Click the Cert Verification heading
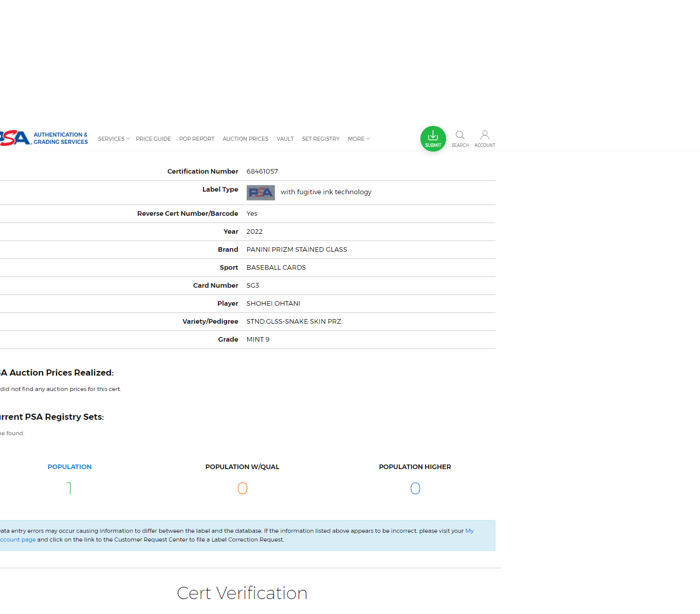Screen dimensions: 700x614 (242, 593)
